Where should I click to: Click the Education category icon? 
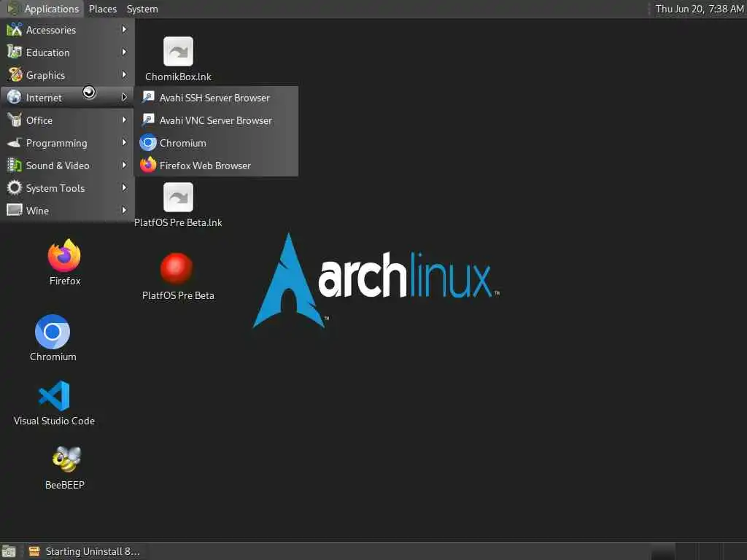coord(15,52)
